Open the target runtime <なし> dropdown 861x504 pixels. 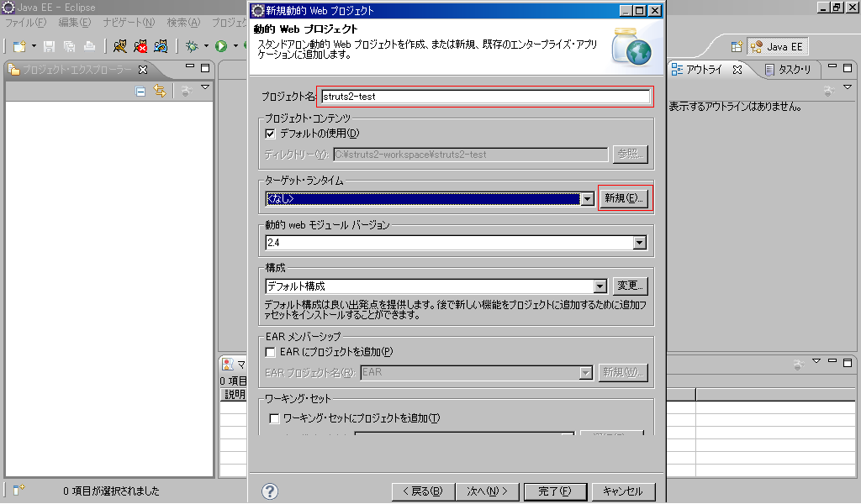click(x=588, y=198)
